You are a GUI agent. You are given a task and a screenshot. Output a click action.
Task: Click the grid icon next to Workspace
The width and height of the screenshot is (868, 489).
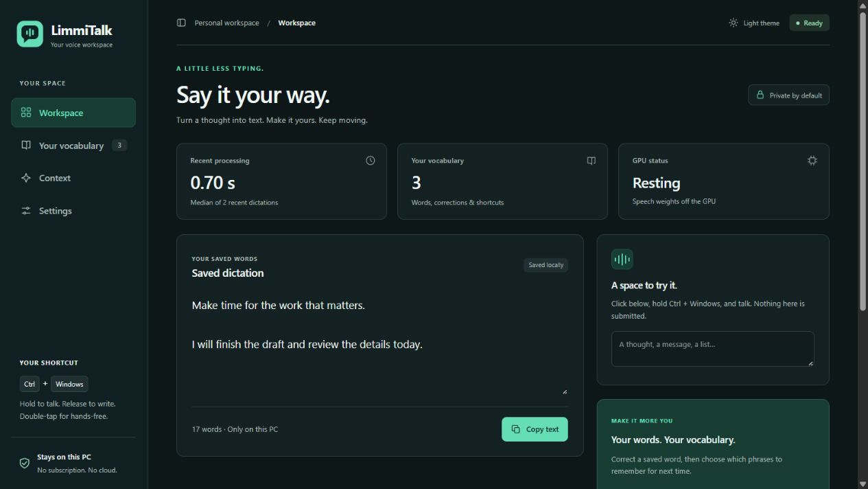[26, 113]
